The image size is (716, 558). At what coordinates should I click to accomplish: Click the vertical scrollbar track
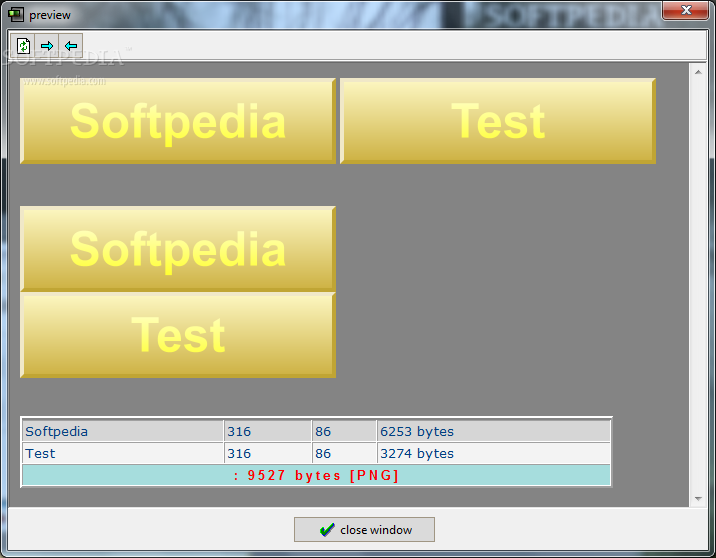(698, 285)
